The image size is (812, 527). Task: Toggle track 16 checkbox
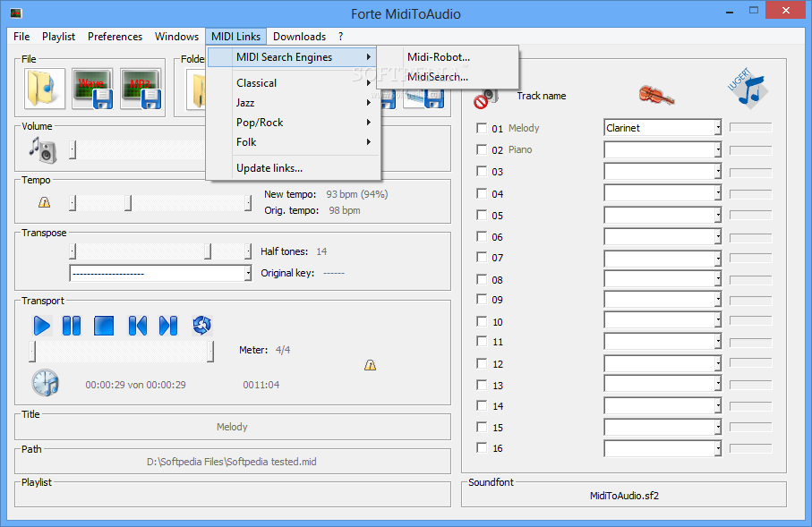(482, 447)
